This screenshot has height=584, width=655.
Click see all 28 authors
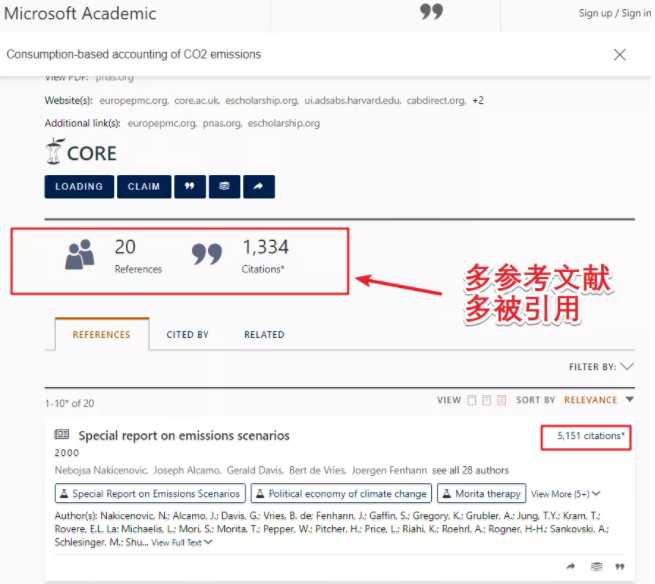pos(470,470)
